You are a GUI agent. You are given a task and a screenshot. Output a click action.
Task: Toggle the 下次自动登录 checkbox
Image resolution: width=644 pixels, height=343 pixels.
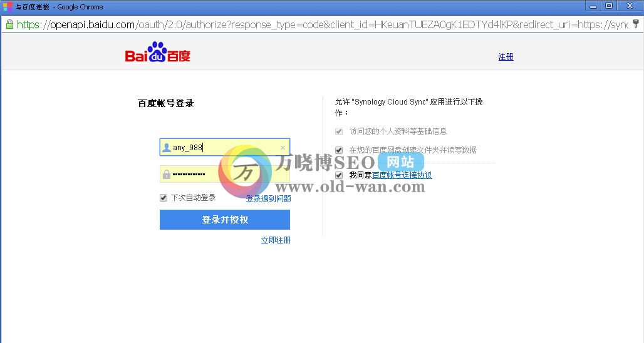[x=164, y=198]
